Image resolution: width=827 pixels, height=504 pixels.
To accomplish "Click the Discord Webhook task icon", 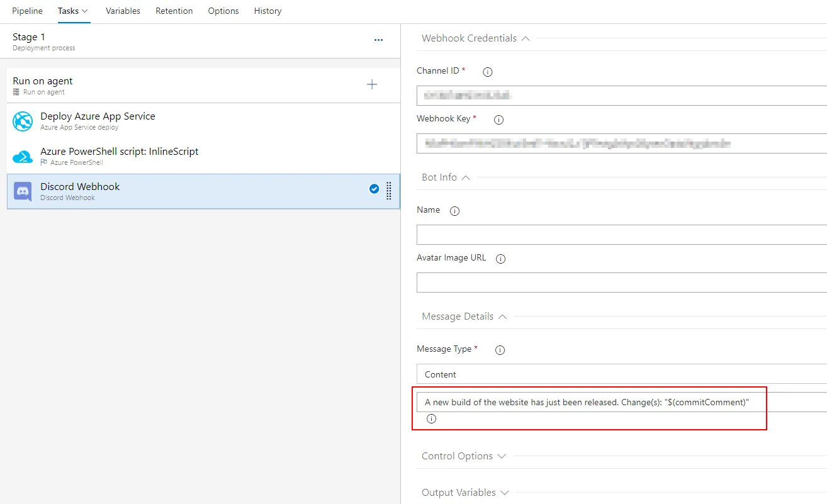I will coord(23,191).
